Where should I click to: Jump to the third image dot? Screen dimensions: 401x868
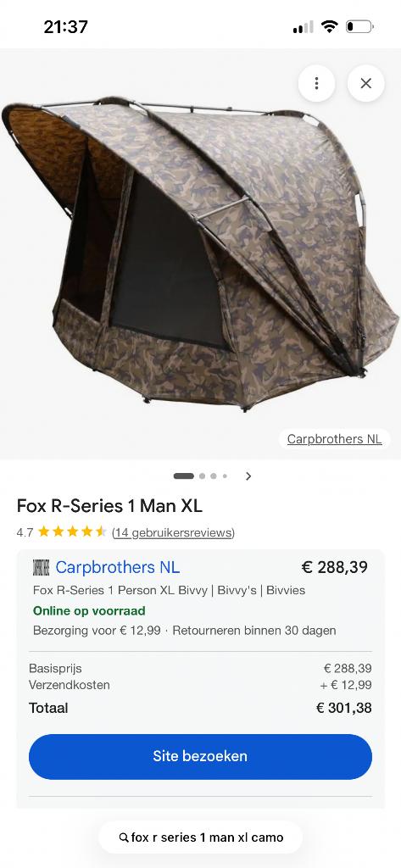tap(214, 476)
